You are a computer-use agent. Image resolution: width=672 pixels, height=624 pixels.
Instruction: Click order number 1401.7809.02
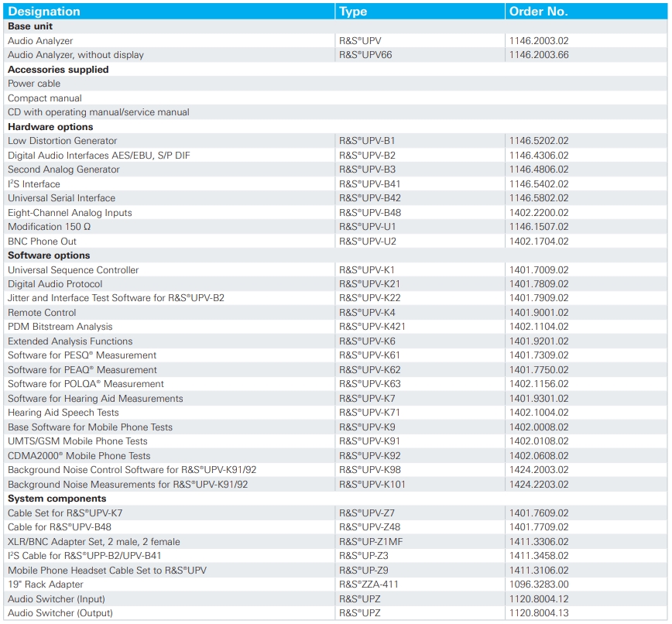point(539,284)
